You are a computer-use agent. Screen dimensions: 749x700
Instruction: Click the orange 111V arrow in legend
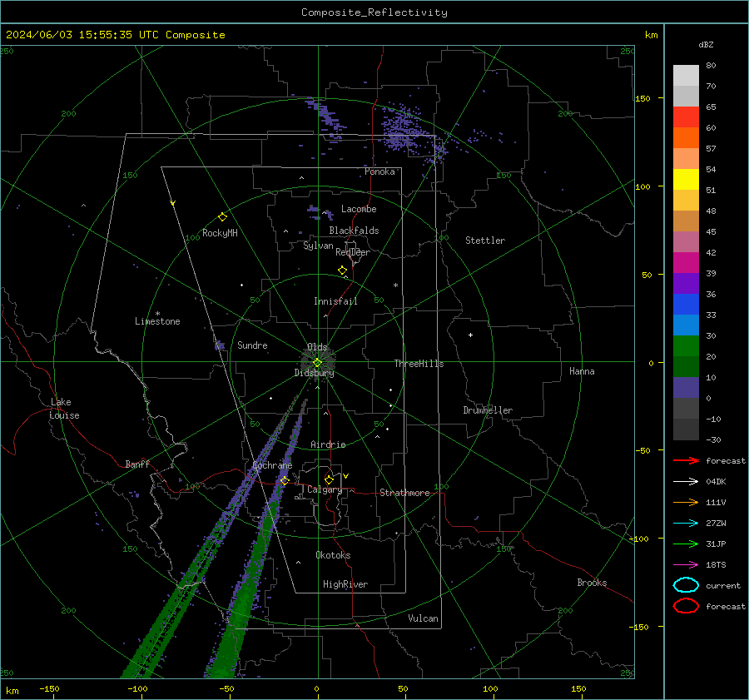[x=686, y=502]
